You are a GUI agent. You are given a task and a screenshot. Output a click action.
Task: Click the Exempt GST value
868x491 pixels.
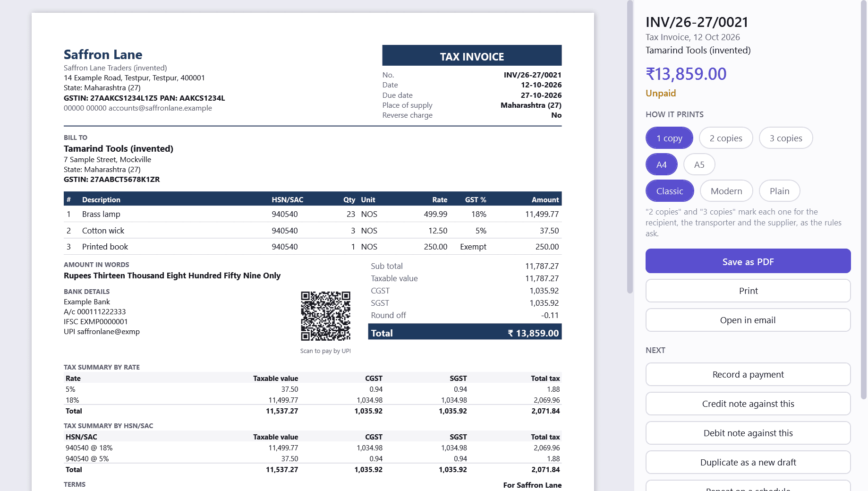pos(473,247)
